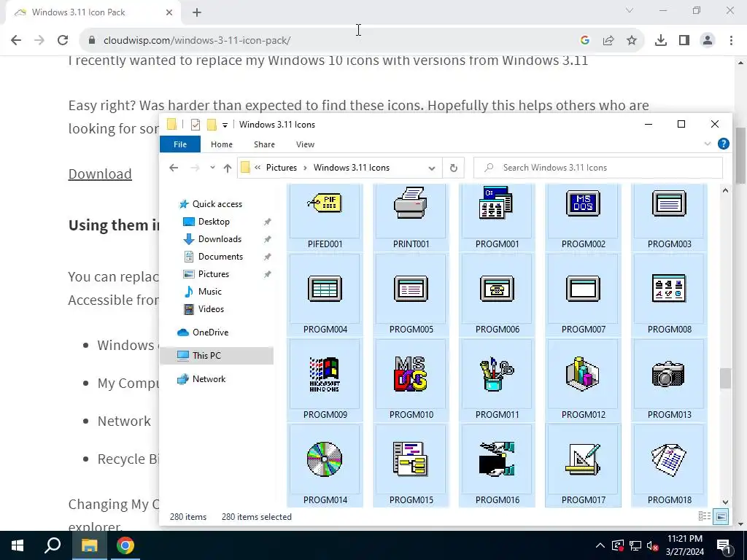
Task: Expand breadcrumb arrow after Pictures
Action: (304, 168)
